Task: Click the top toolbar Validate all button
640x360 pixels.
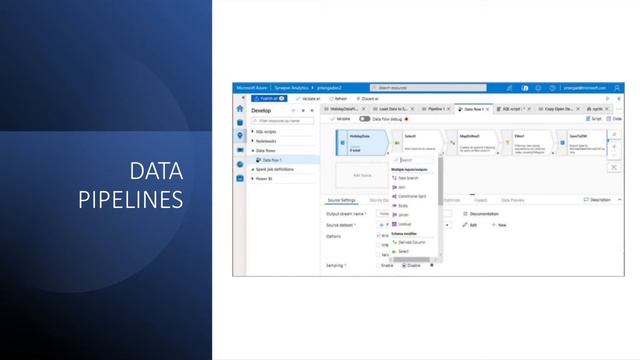Action: point(309,99)
